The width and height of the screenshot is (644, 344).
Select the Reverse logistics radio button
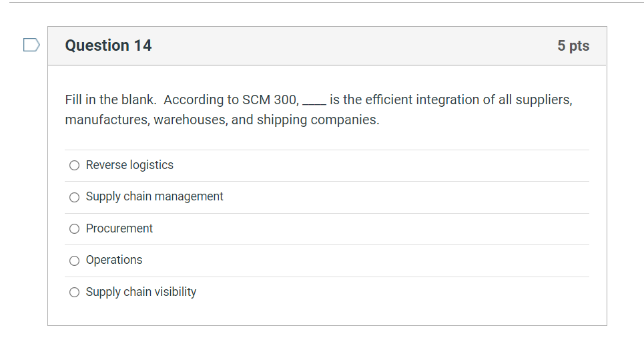74,166
